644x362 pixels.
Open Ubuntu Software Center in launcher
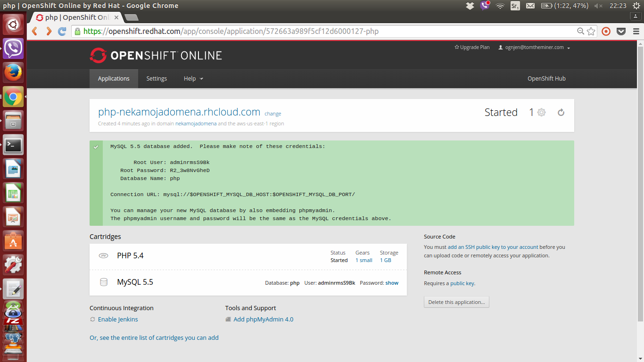13,241
